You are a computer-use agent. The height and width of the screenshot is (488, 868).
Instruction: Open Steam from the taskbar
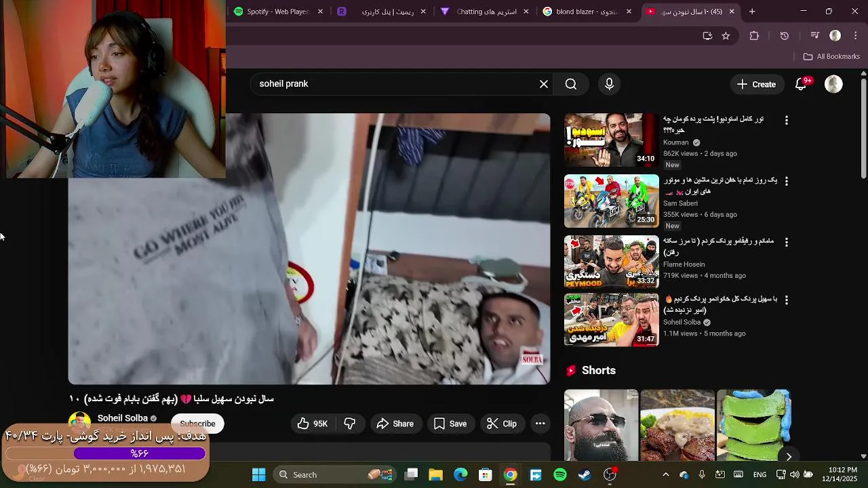[585, 475]
